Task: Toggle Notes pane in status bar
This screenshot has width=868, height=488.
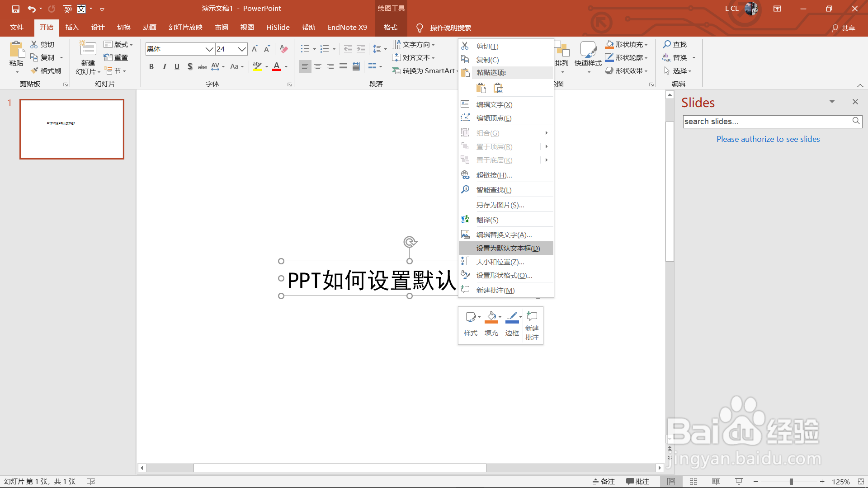Action: click(604, 482)
